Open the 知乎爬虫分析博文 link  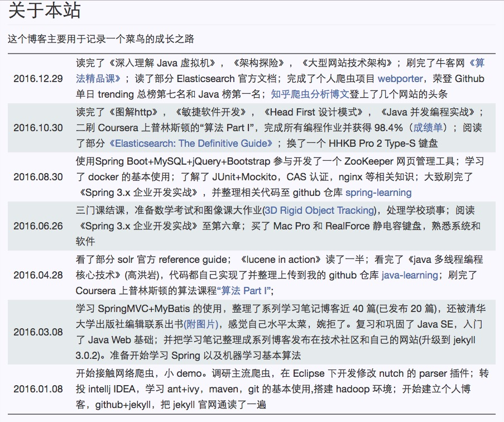click(x=310, y=94)
